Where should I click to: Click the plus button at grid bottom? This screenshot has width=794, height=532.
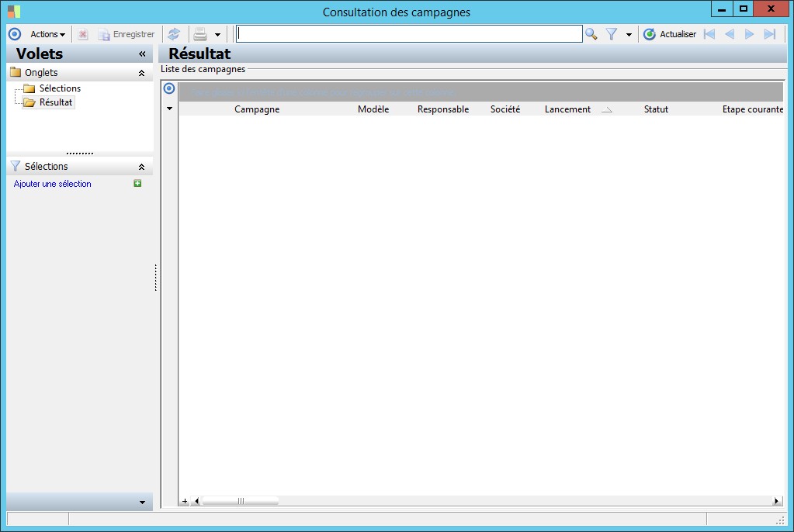(185, 501)
